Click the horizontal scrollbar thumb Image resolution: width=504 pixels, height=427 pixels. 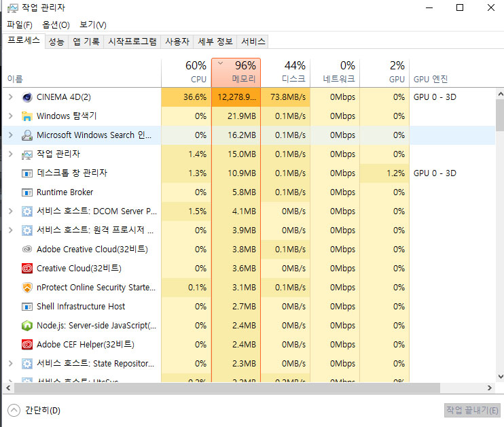point(228,388)
